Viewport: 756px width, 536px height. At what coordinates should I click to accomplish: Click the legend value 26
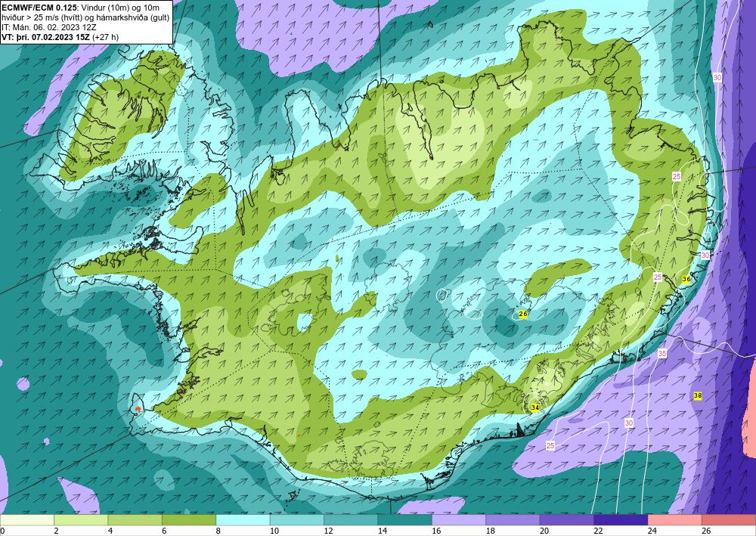[x=706, y=531]
